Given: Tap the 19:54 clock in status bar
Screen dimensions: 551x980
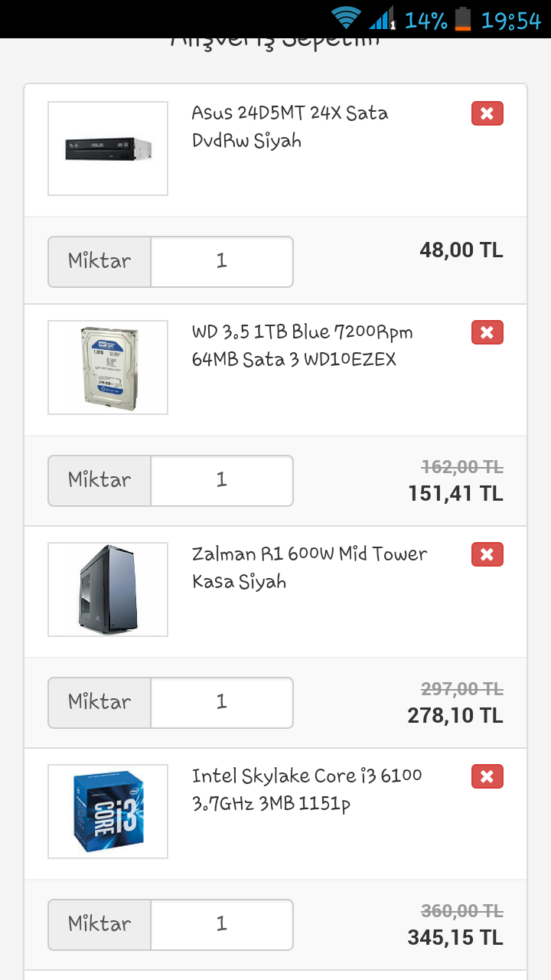Looking at the screenshot, I should (510, 20).
